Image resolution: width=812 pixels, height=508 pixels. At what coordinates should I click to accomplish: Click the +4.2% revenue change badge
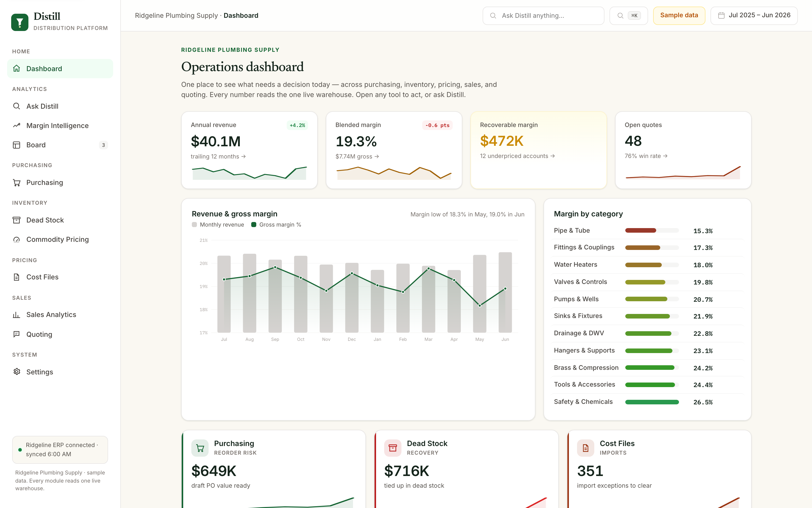coord(297,125)
